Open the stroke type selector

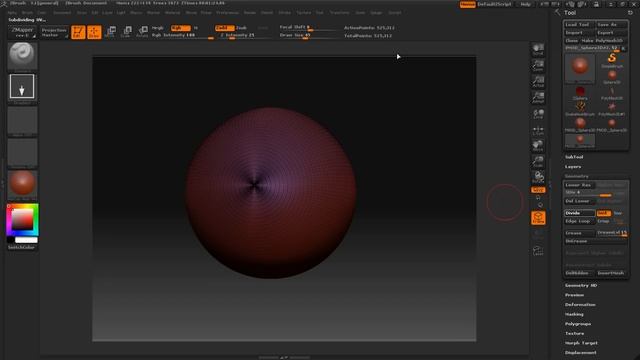22,87
